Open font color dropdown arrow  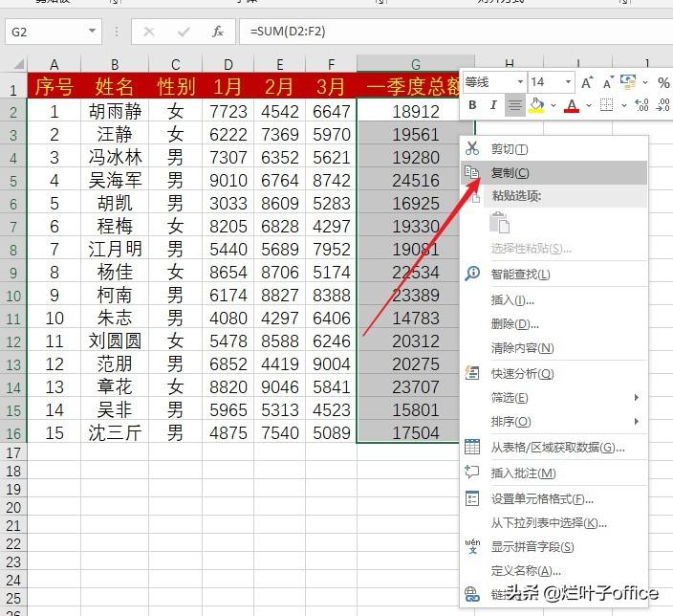tap(589, 105)
